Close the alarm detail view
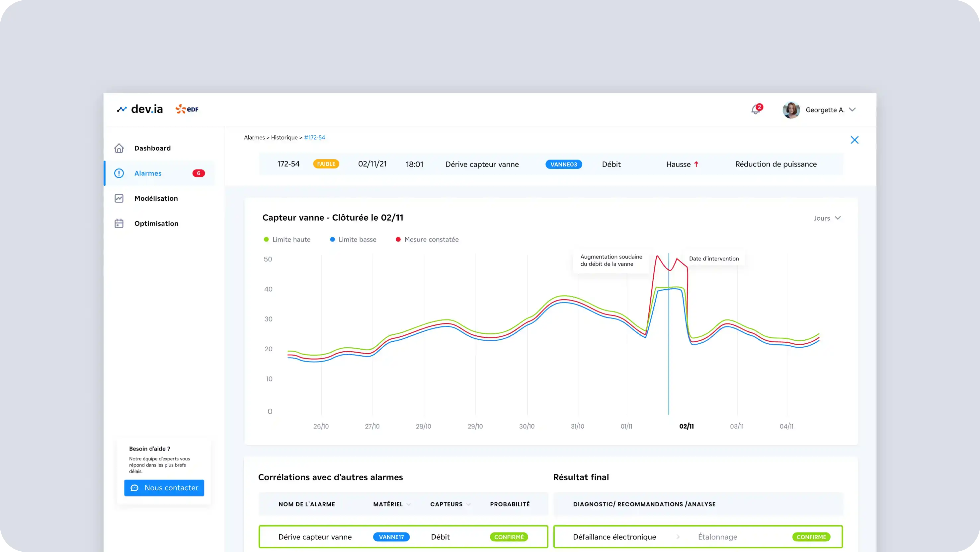980x552 pixels. point(855,140)
